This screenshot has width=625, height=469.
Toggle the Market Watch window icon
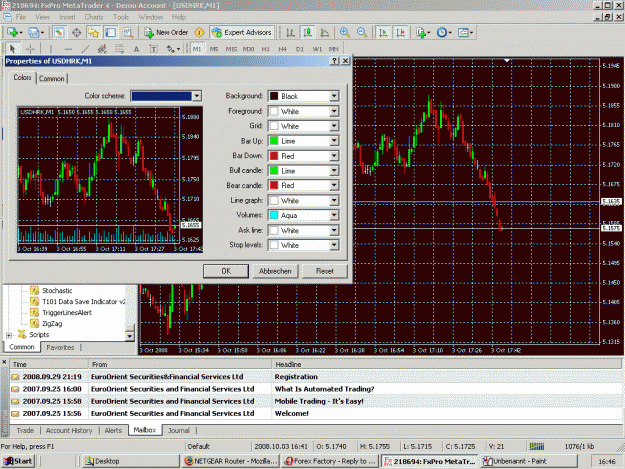click(x=59, y=33)
